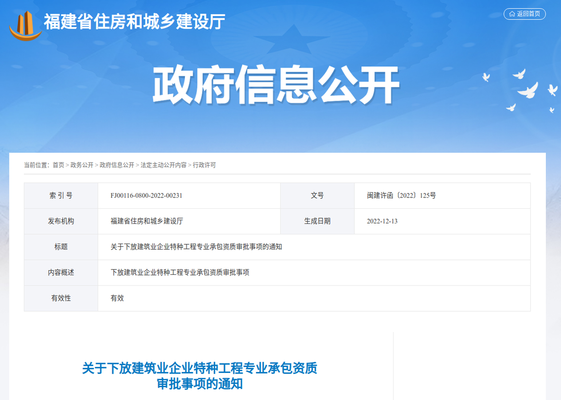Click the 内容概述 label cell
This screenshot has width=561, height=400.
click(x=61, y=273)
